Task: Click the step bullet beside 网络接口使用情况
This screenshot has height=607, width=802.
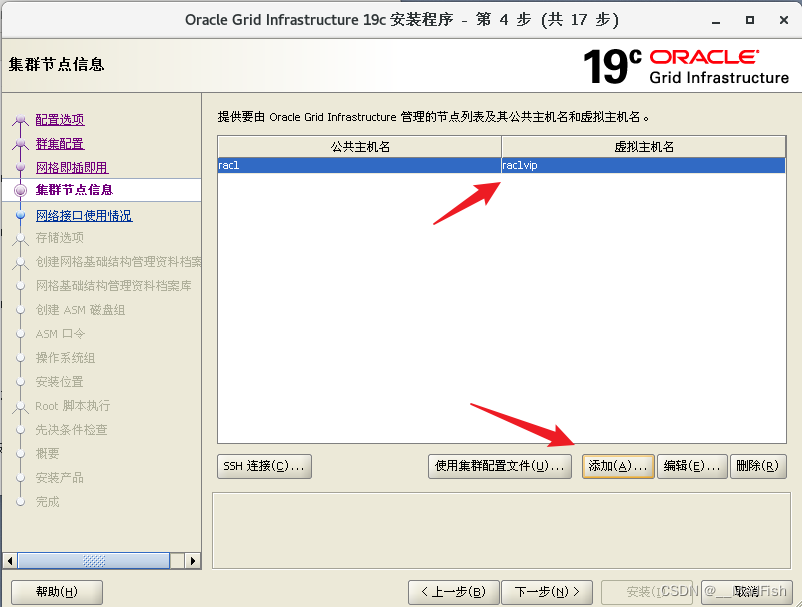Action: (20, 216)
